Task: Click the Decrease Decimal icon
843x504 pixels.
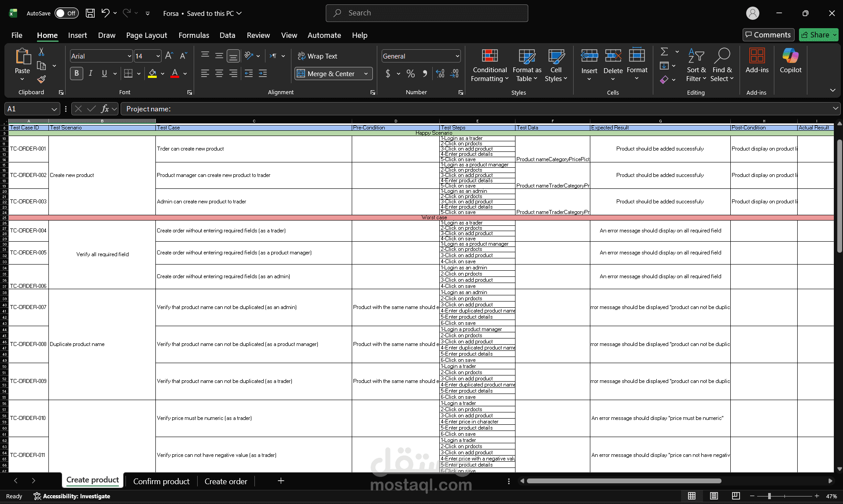Action: [x=455, y=74]
